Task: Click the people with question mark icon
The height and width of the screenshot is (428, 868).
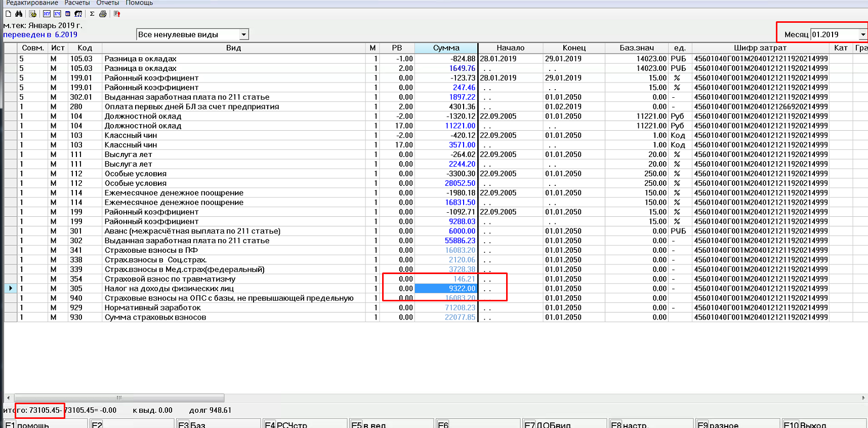Action: 78,14
